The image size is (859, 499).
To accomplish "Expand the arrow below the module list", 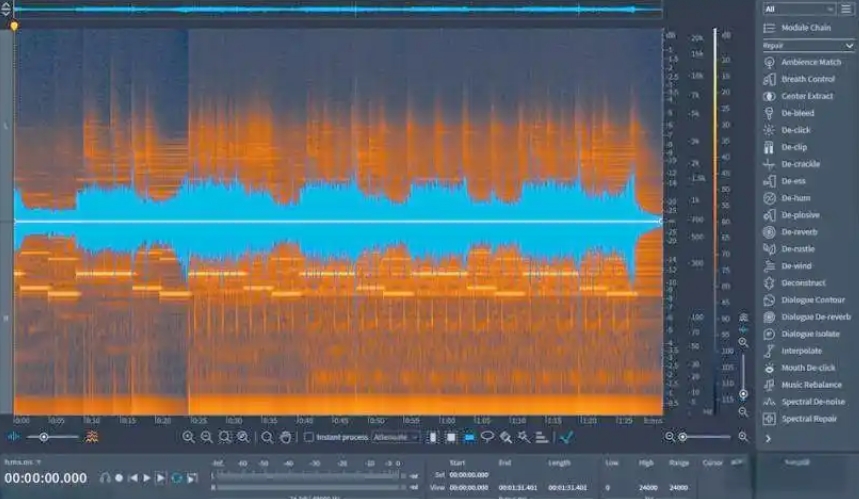I will (x=768, y=439).
